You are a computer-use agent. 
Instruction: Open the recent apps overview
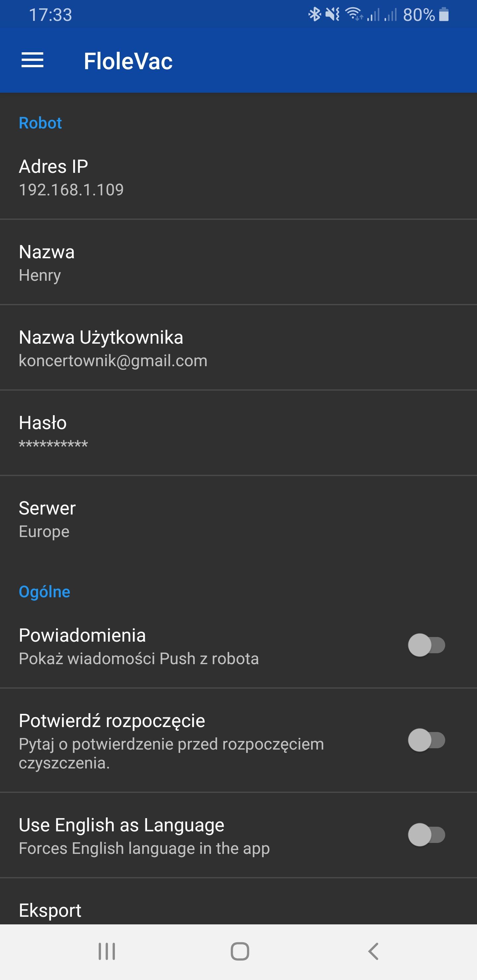pyautogui.click(x=107, y=951)
